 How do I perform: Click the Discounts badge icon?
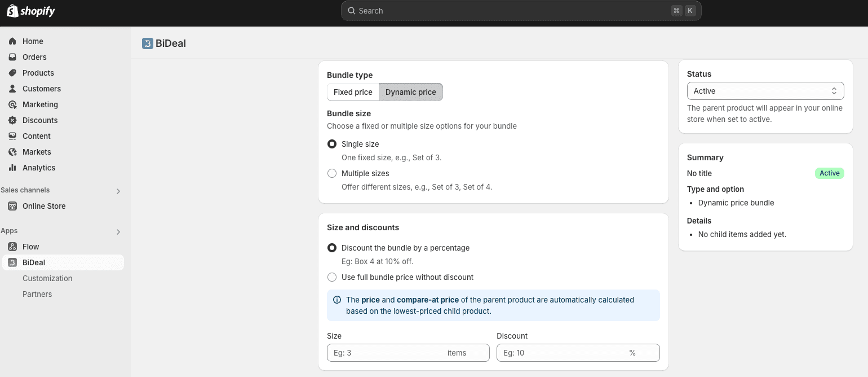click(x=12, y=120)
